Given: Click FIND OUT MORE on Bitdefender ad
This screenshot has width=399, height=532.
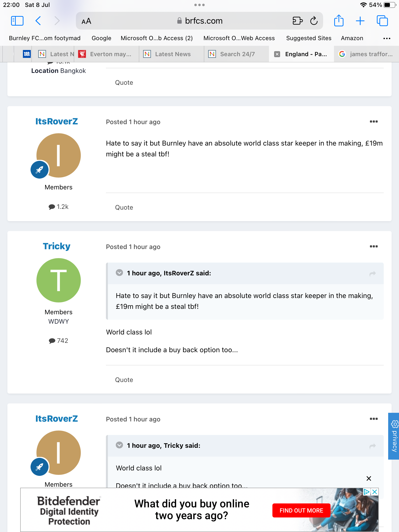Looking at the screenshot, I should (301, 511).
